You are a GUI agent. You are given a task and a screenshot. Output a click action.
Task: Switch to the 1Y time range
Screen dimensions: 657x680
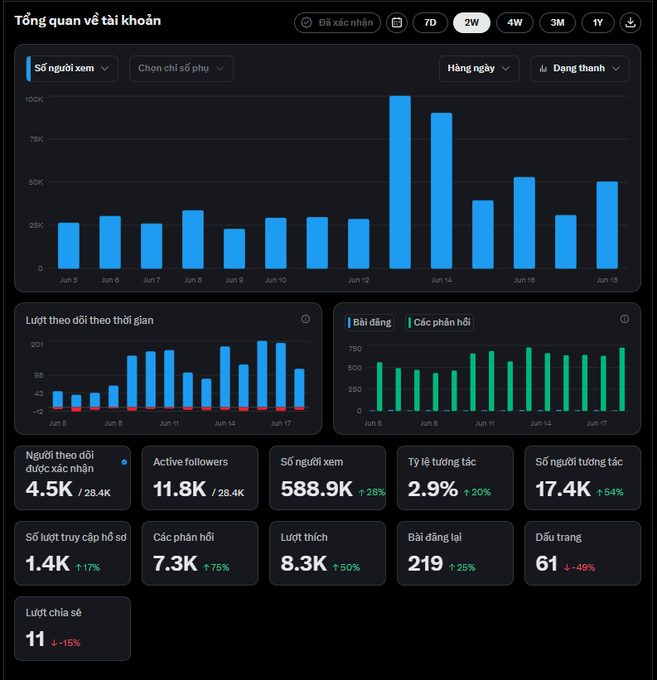tap(598, 23)
